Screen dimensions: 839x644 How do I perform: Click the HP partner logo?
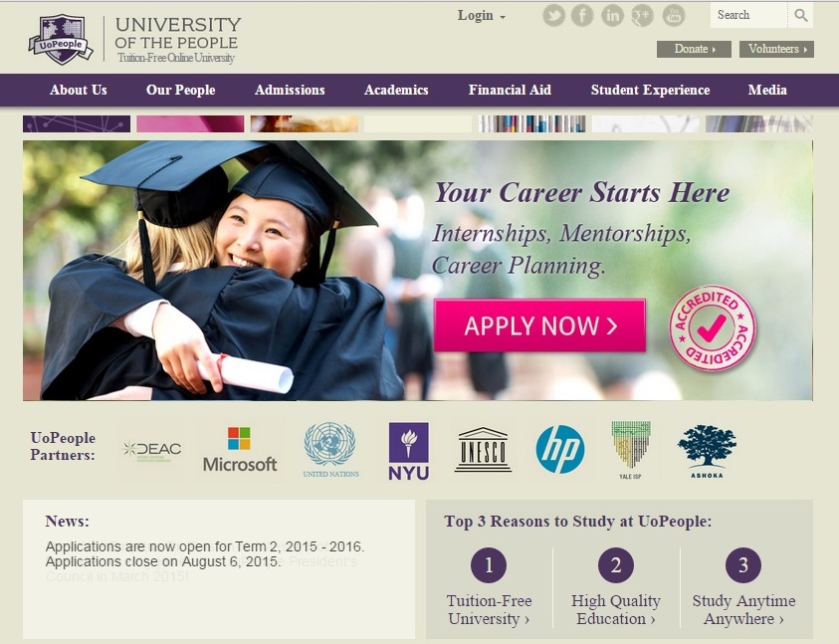[x=560, y=449]
